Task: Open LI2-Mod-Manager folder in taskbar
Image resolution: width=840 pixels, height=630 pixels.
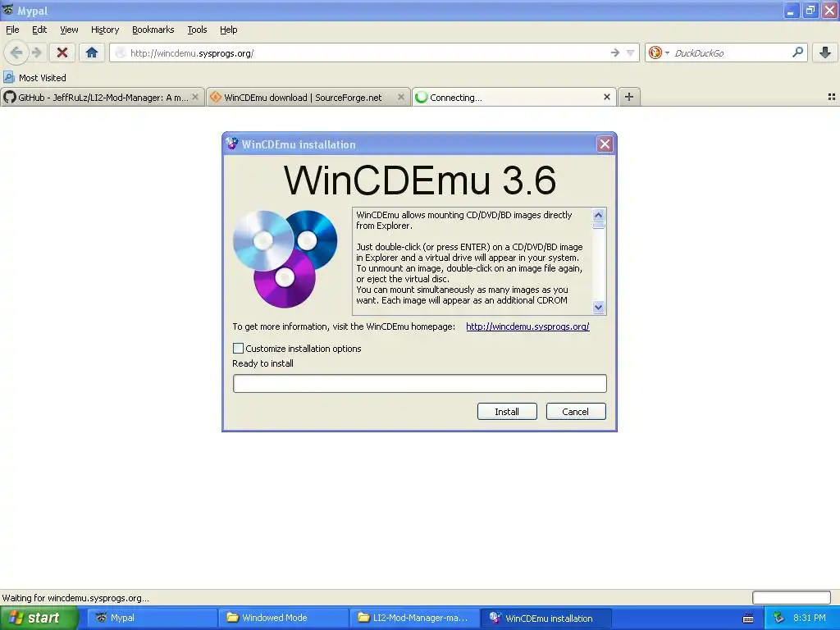Action: (414, 618)
